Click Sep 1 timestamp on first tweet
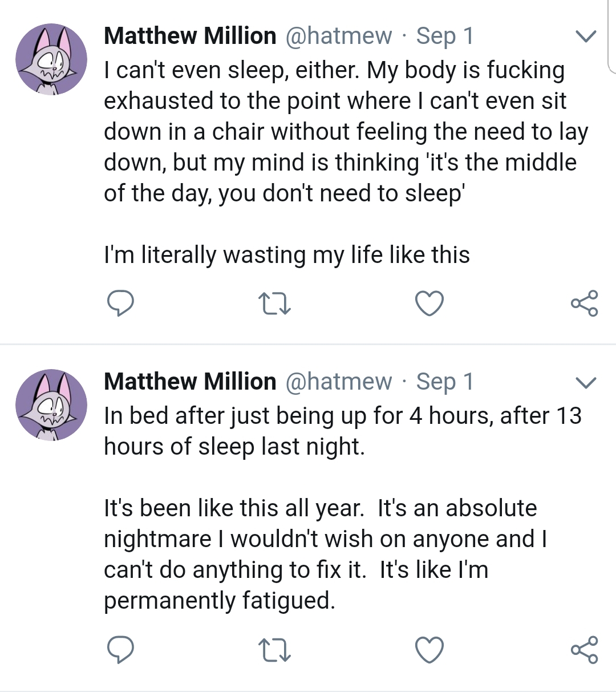Image resolution: width=616 pixels, height=692 pixels. [x=445, y=36]
